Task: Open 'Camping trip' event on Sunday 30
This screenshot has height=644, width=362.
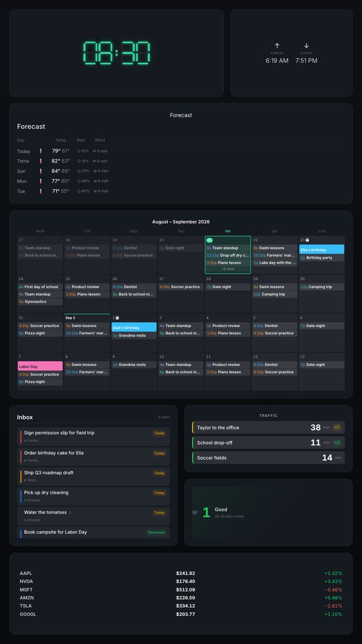Action: [322, 287]
